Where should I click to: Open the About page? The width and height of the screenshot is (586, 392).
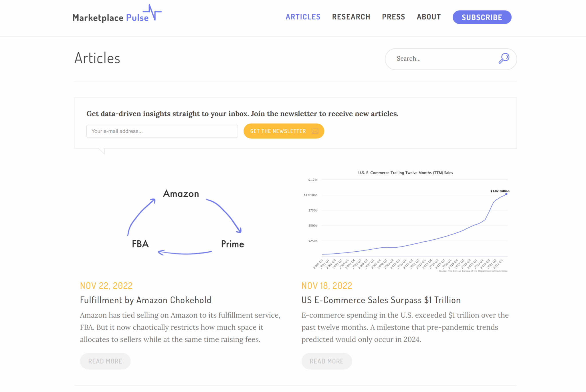pyautogui.click(x=429, y=17)
